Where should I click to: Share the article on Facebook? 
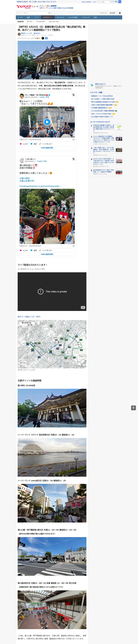click(46, 38)
